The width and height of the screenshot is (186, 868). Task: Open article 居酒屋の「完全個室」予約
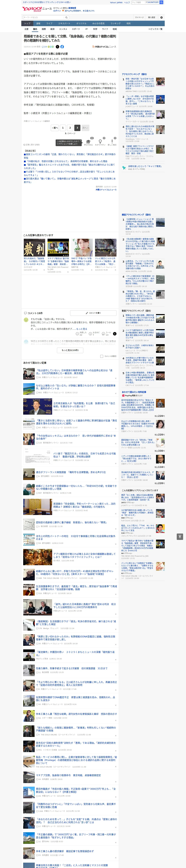click(84, 505)
